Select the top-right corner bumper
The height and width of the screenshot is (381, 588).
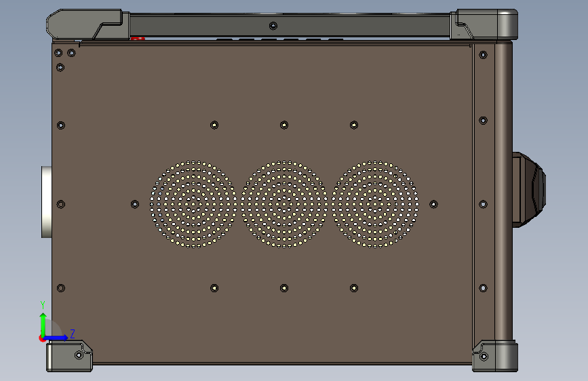tap(484, 24)
